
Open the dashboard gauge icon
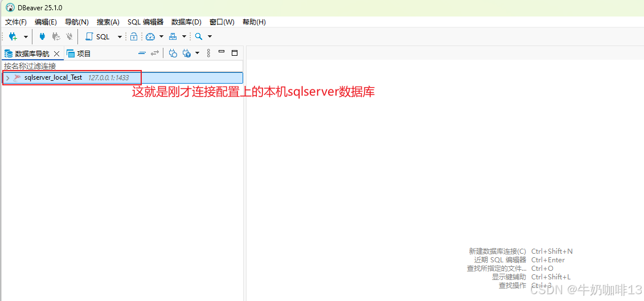click(150, 36)
